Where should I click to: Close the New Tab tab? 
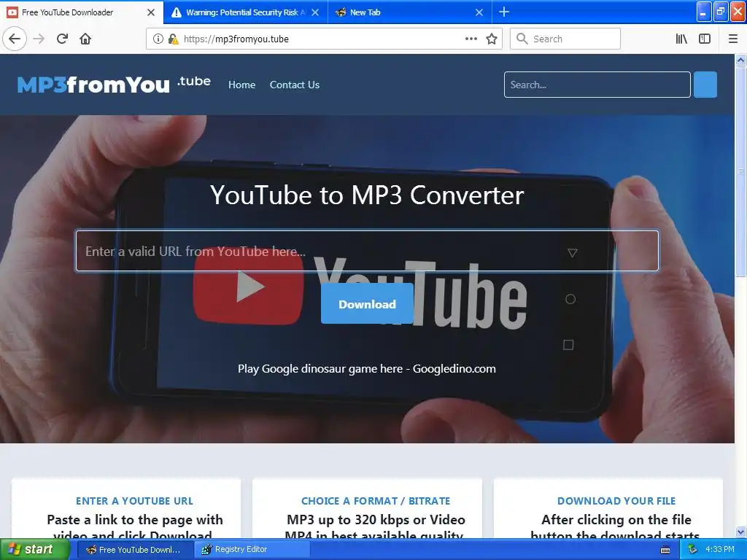pos(479,12)
